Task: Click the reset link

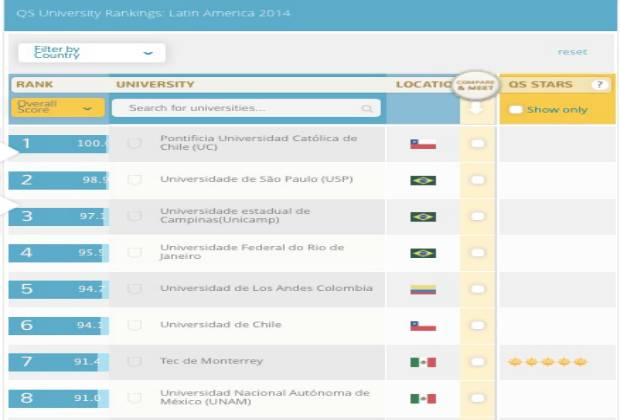Action: pos(572,52)
